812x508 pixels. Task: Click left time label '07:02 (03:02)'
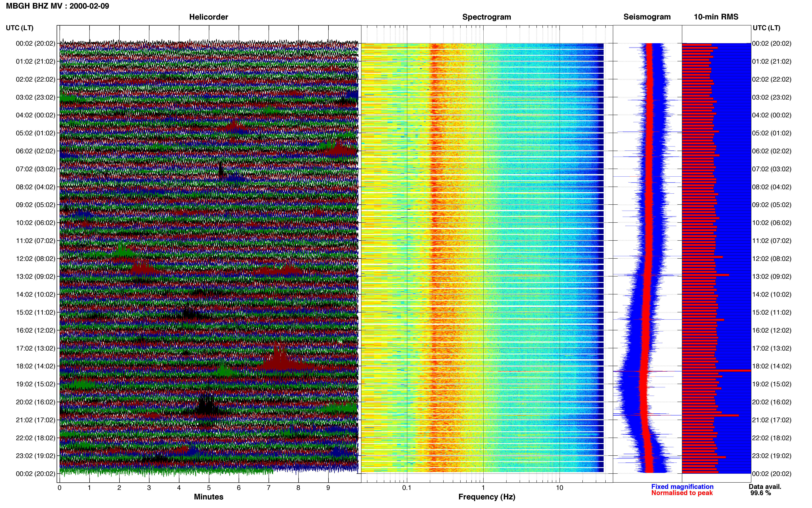(x=36, y=169)
